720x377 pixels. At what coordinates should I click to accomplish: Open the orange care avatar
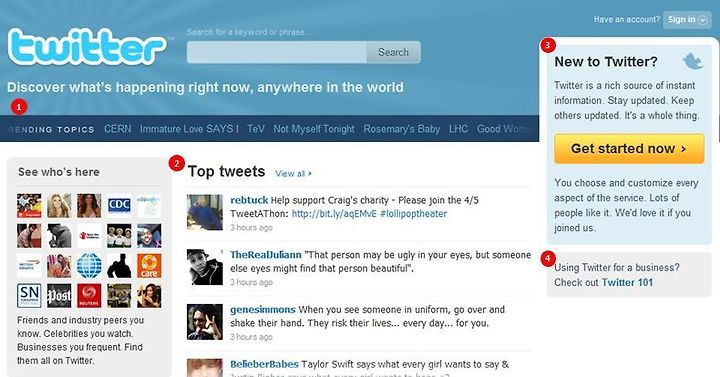coord(149,266)
